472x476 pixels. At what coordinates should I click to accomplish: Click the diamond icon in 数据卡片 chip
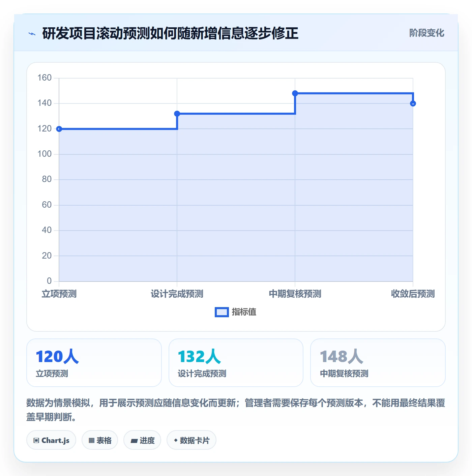click(x=176, y=440)
